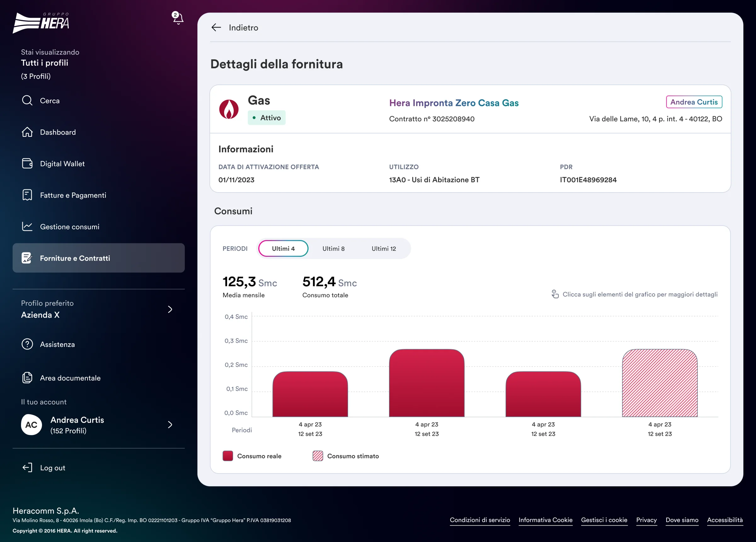The height and width of the screenshot is (542, 756).
Task: Click the Dashboard house icon
Action: coord(27,132)
